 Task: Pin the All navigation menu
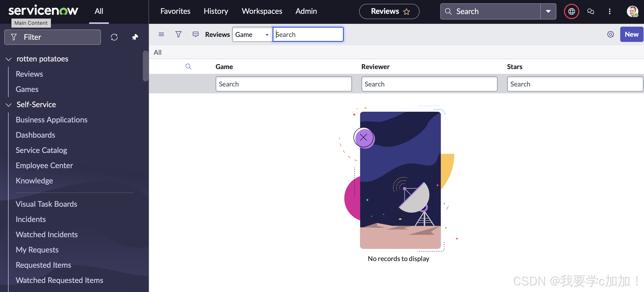135,37
